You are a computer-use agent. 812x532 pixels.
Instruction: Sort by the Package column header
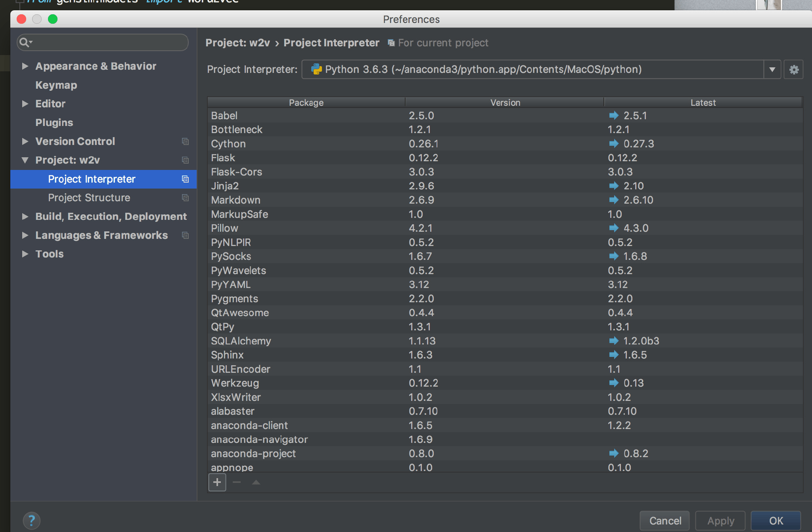click(x=306, y=103)
